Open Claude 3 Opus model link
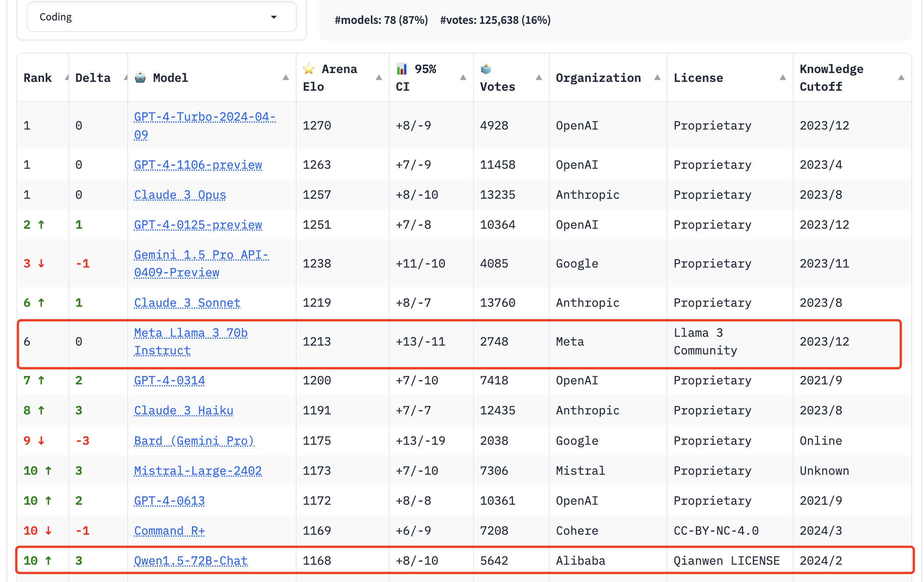This screenshot has height=582, width=924. 180,195
